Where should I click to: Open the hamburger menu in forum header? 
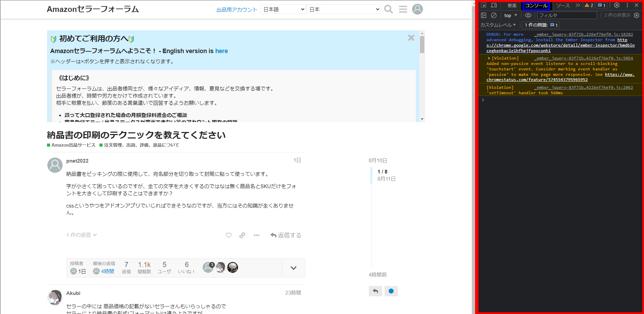[403, 9]
